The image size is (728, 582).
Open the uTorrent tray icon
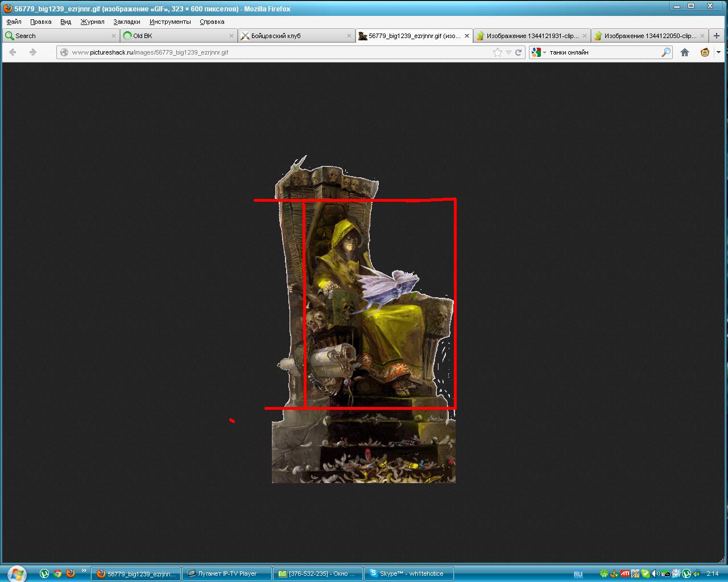pos(686,573)
